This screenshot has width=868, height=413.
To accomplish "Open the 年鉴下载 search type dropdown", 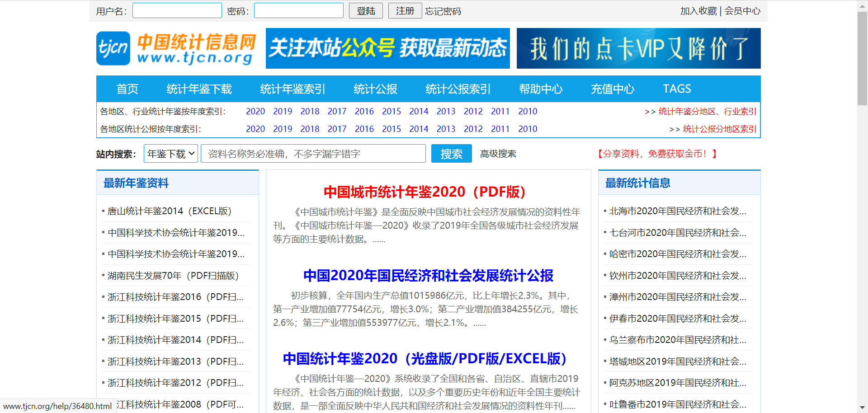I will coord(171,154).
